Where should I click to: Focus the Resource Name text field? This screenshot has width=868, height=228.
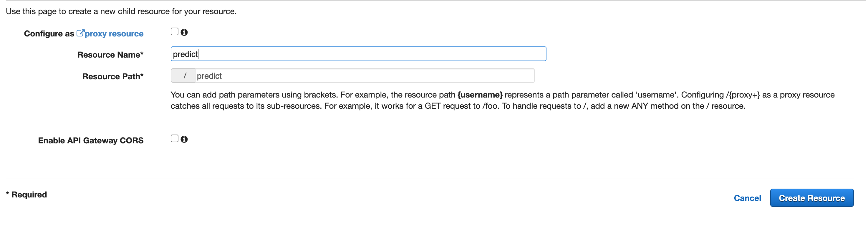click(x=358, y=54)
